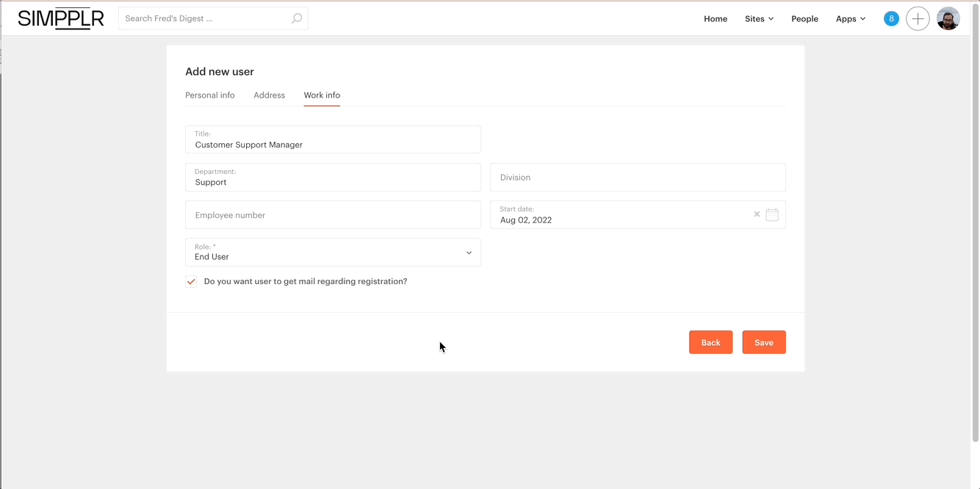
Task: Uncheck the registration mail checkbox
Action: pyautogui.click(x=191, y=281)
